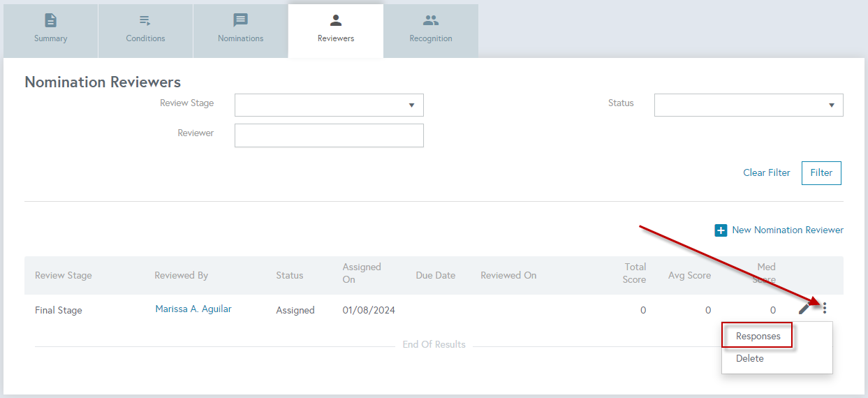Click the Total Score column header
This screenshot has height=398, width=868.
(635, 273)
